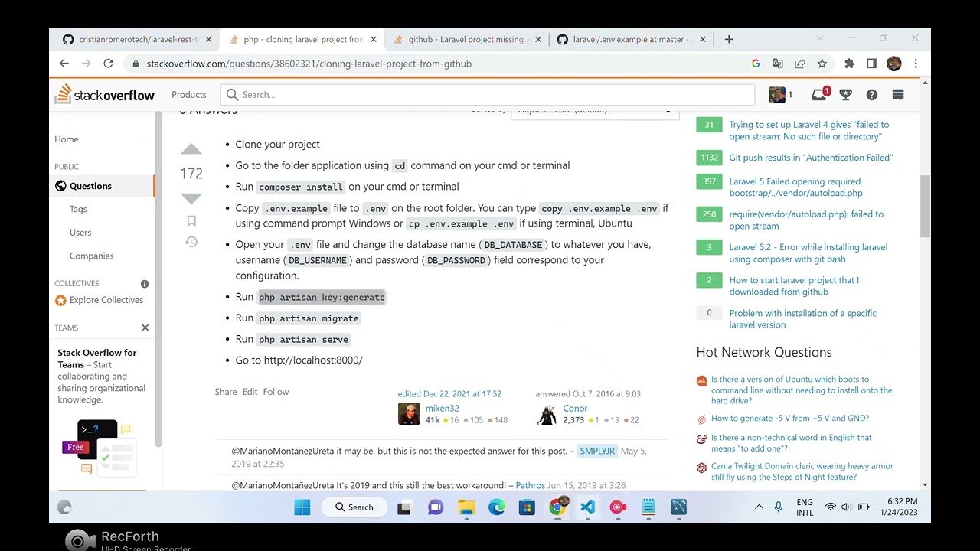Downvote the answer below the 172 score
Image resolution: width=980 pixels, height=551 pixels.
point(191,198)
